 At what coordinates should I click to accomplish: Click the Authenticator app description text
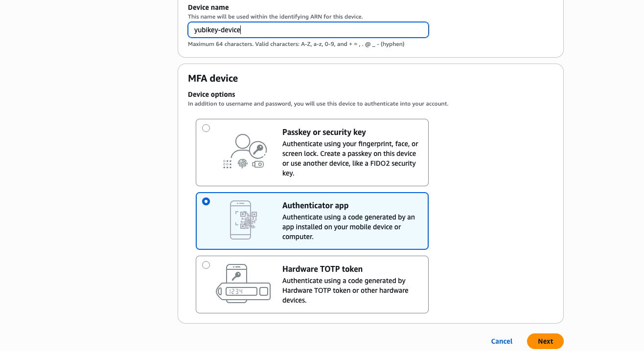348,226
